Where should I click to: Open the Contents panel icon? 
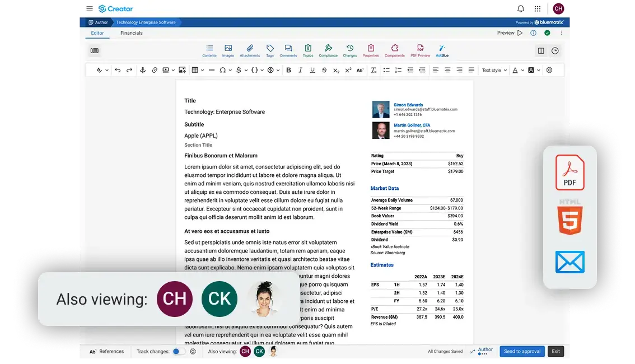tap(209, 50)
